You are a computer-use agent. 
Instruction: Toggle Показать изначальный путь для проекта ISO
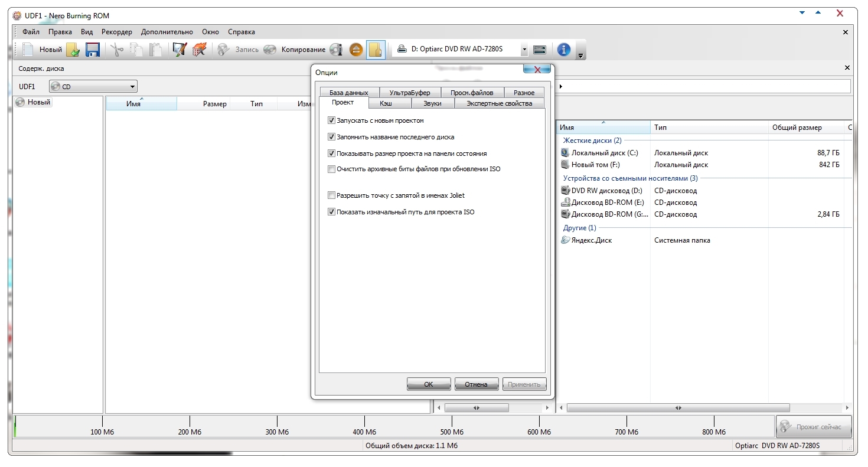point(331,212)
